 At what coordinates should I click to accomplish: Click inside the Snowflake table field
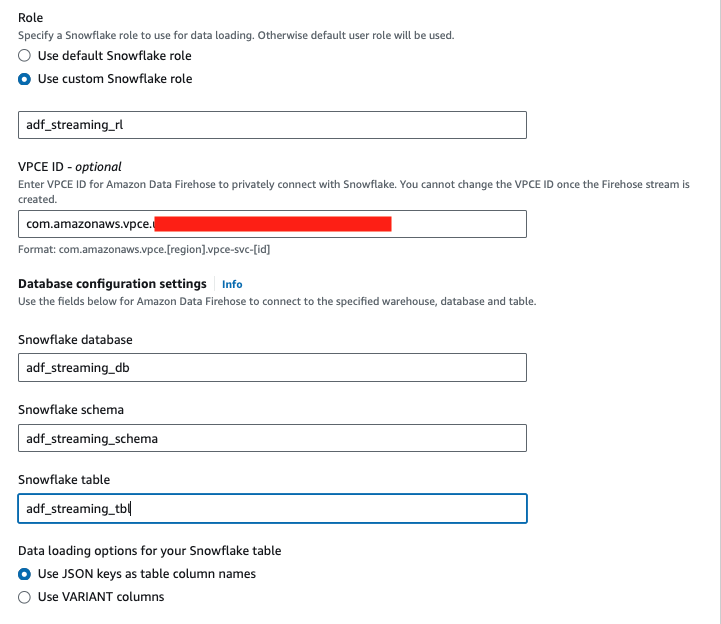point(272,509)
